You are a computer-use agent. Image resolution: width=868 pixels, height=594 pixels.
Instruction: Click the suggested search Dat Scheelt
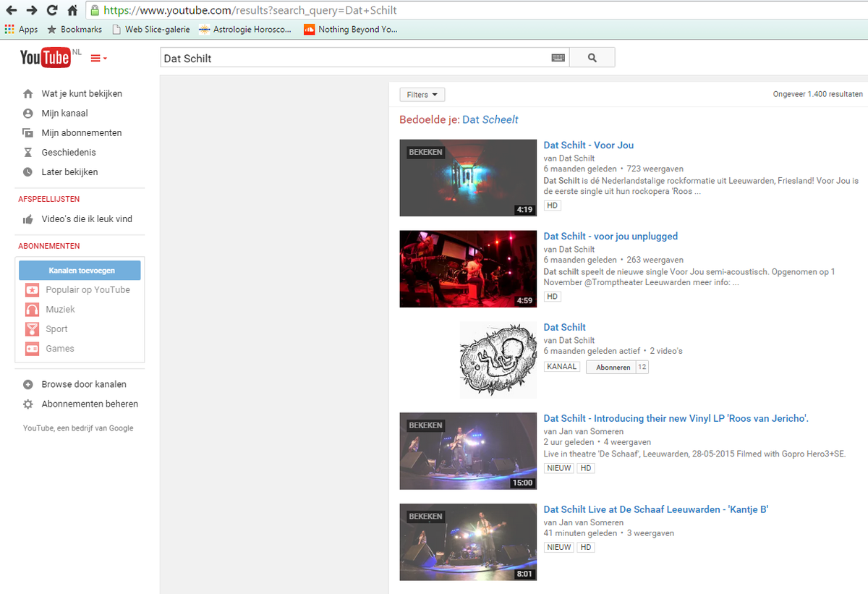coord(490,120)
